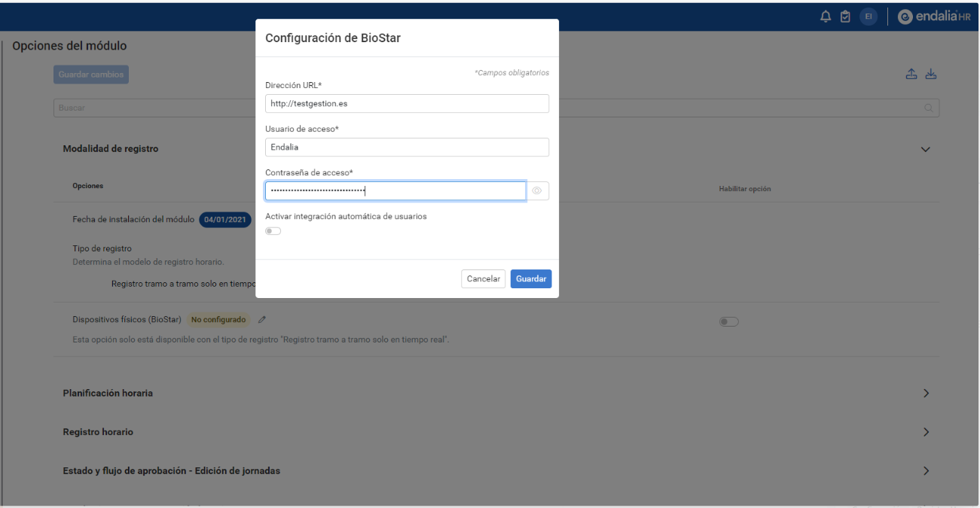This screenshot has height=508, width=980.
Task: Click the 04/01/2021 installation date badge
Action: 225,220
